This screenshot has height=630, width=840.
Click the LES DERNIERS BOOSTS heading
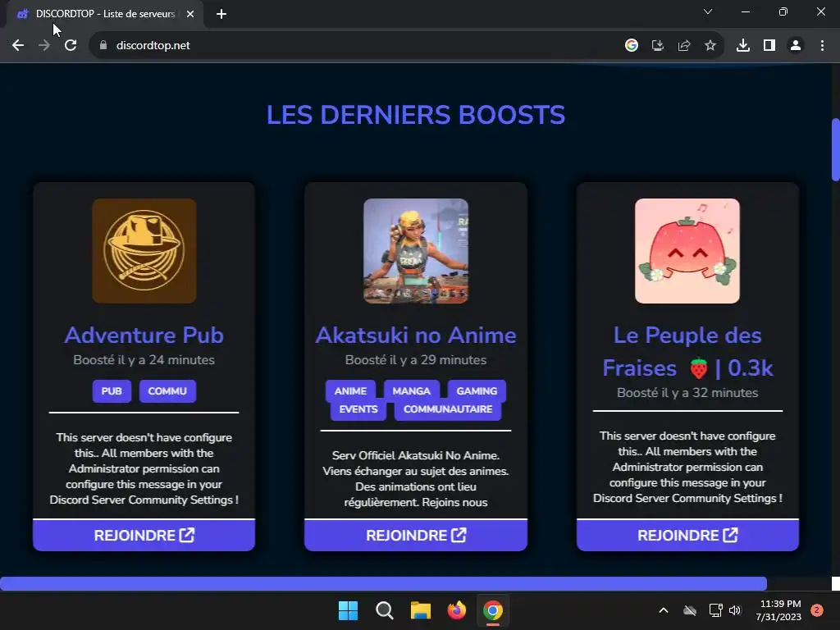(416, 115)
